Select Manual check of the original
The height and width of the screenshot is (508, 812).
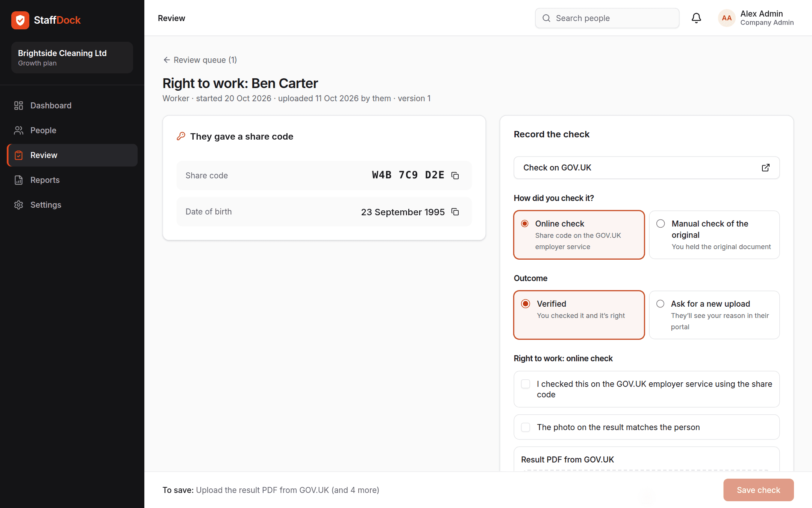pyautogui.click(x=714, y=235)
